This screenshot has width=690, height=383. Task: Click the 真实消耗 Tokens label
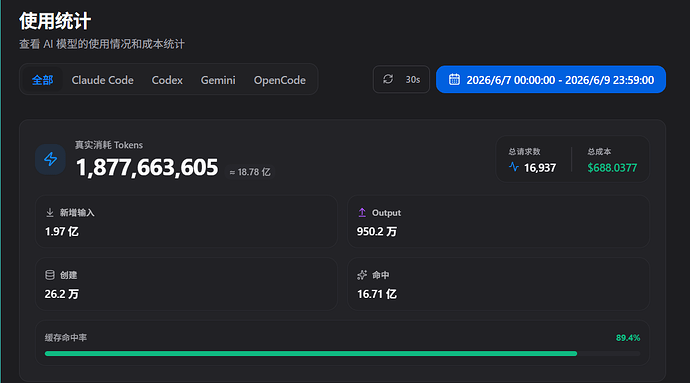point(109,145)
